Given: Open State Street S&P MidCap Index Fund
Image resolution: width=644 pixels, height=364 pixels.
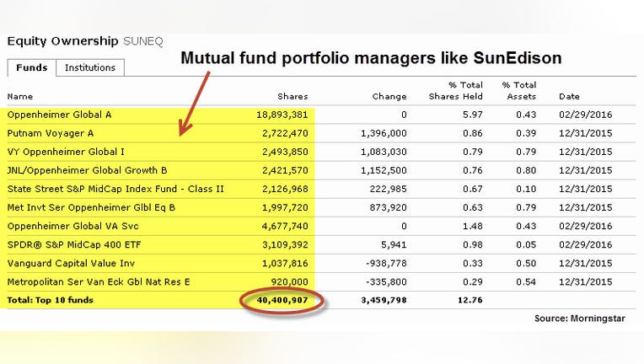Looking at the screenshot, I should (115, 190).
